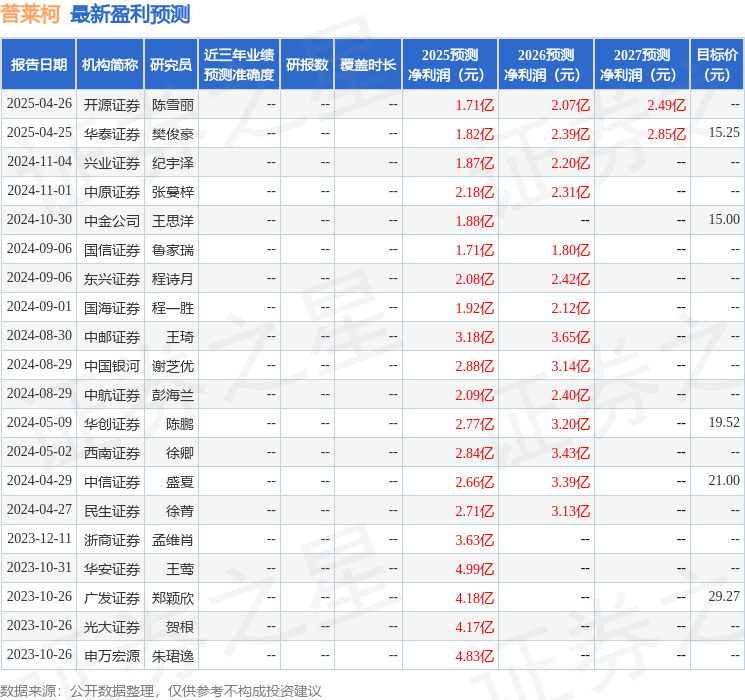This screenshot has height=700, width=745.
Task: Click 4.83亿 in 申万宏源 row
Action: (474, 656)
